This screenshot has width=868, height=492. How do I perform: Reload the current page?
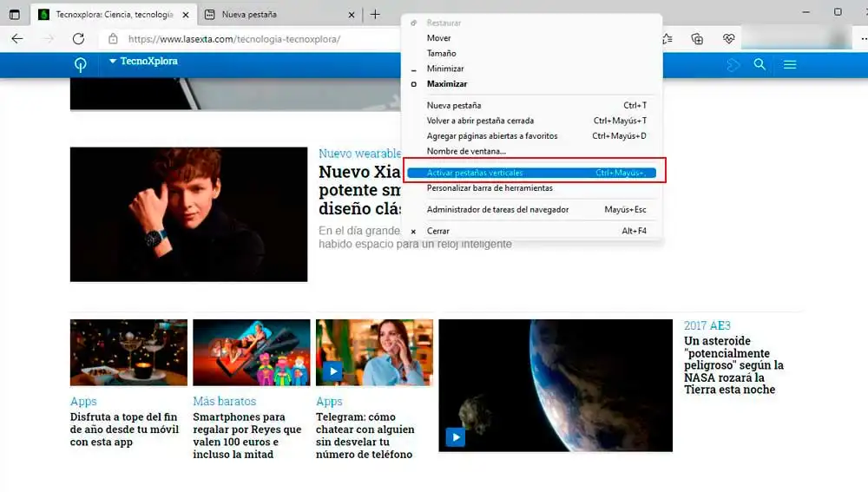tap(79, 39)
